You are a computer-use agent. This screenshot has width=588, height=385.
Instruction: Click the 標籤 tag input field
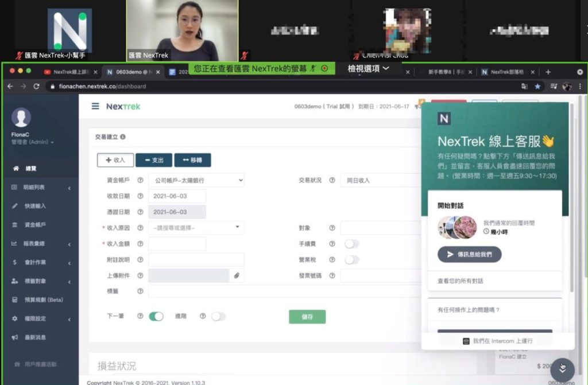pyautogui.click(x=284, y=291)
